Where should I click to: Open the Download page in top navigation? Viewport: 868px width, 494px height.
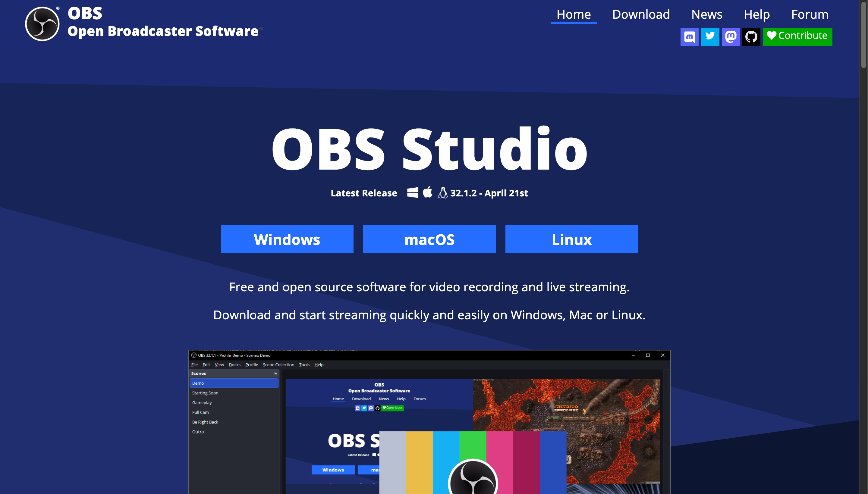click(x=641, y=14)
